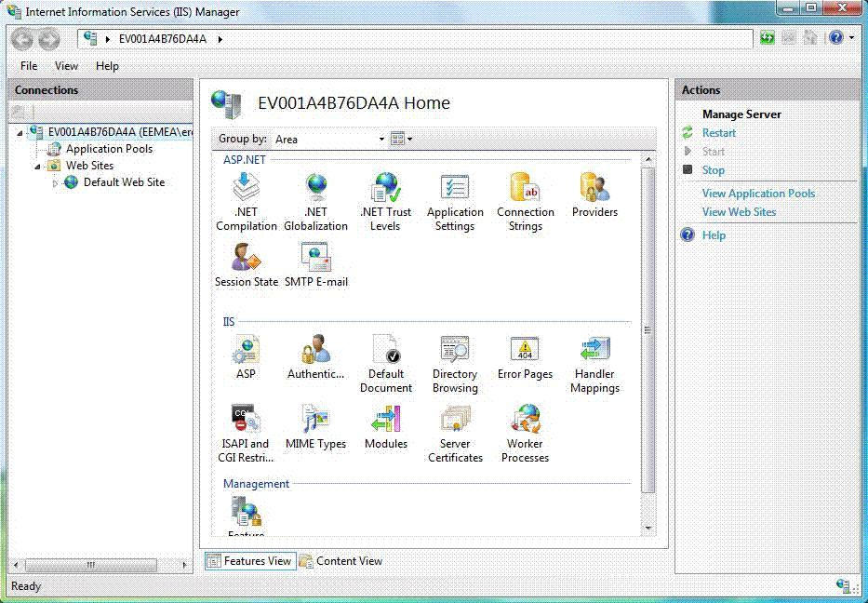Open the Help menu
This screenshot has width=868, height=603.
[107, 66]
